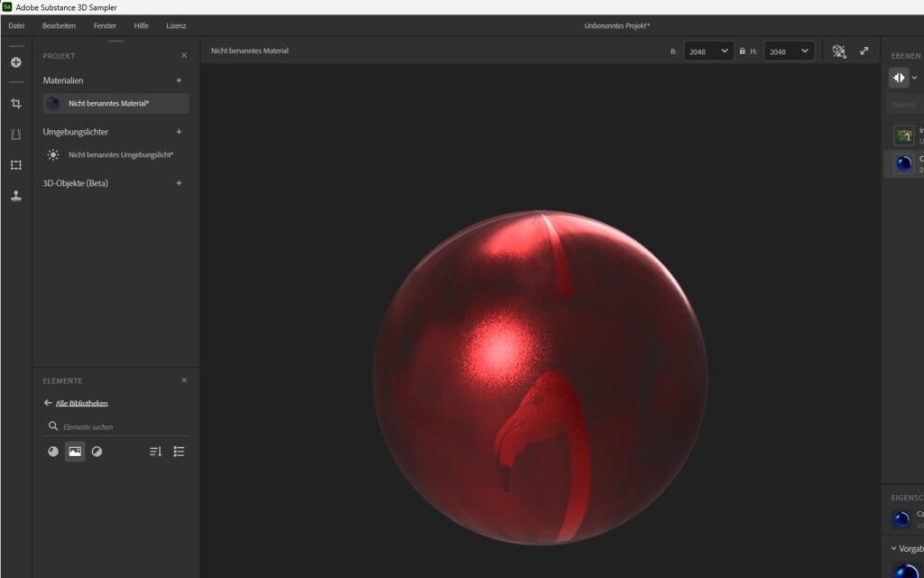Image resolution: width=924 pixels, height=578 pixels.
Task: Toggle the aspect ratio lock icon
Action: pyautogui.click(x=742, y=51)
